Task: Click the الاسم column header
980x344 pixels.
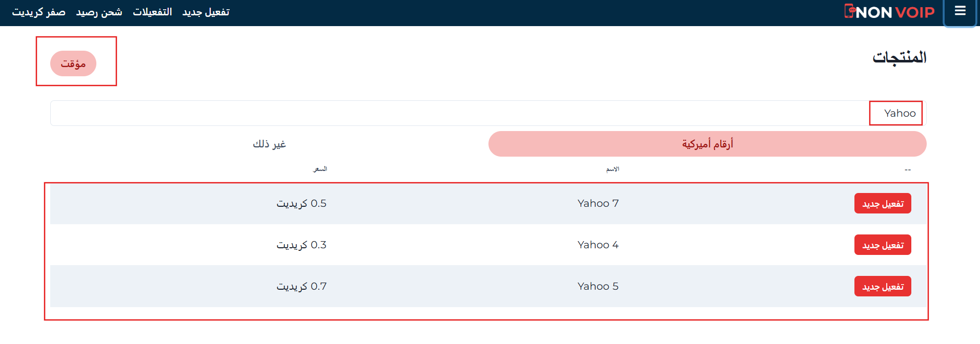Action: click(x=612, y=169)
